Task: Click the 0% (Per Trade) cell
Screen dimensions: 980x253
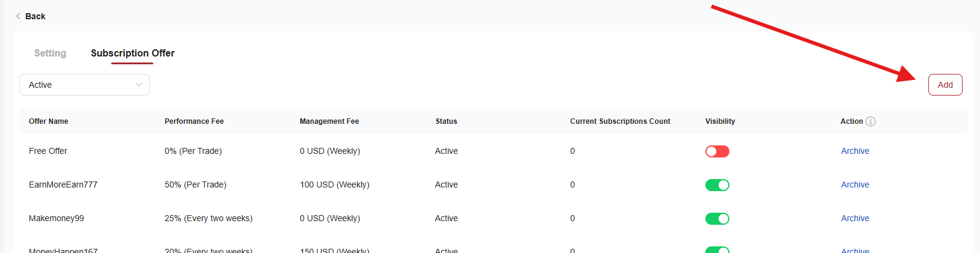Action: click(193, 151)
